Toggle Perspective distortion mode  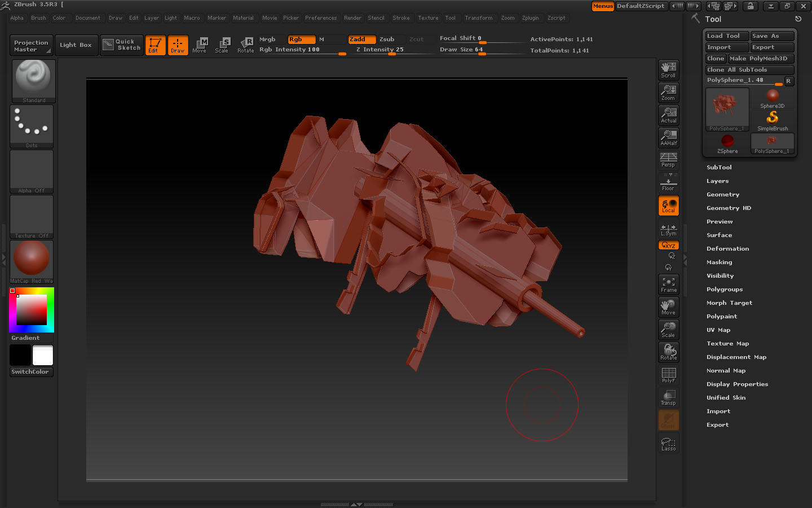(668, 160)
